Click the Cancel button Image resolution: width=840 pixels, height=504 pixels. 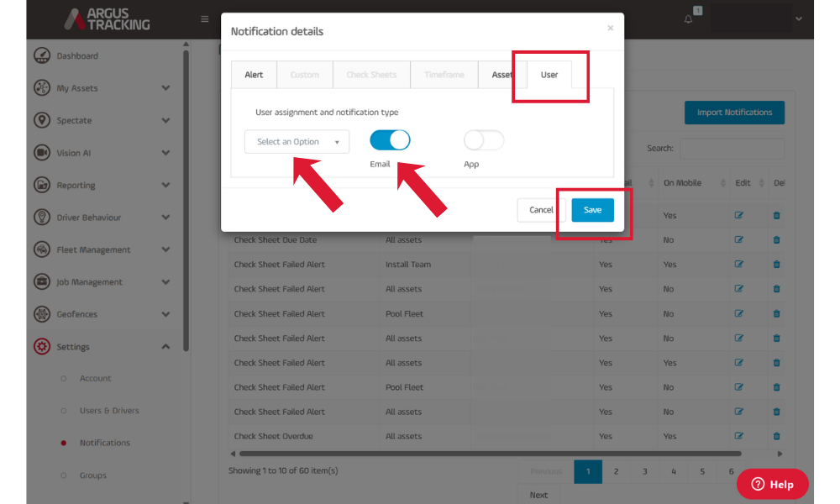pos(541,210)
